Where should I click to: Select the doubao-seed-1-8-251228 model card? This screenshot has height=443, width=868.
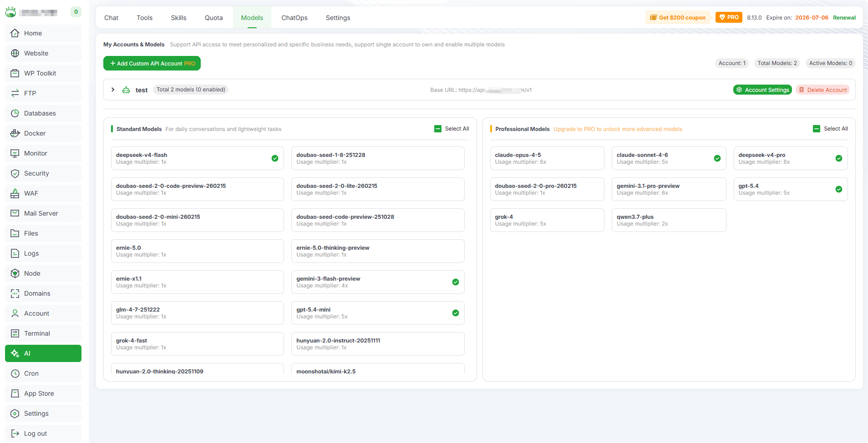[x=378, y=158]
